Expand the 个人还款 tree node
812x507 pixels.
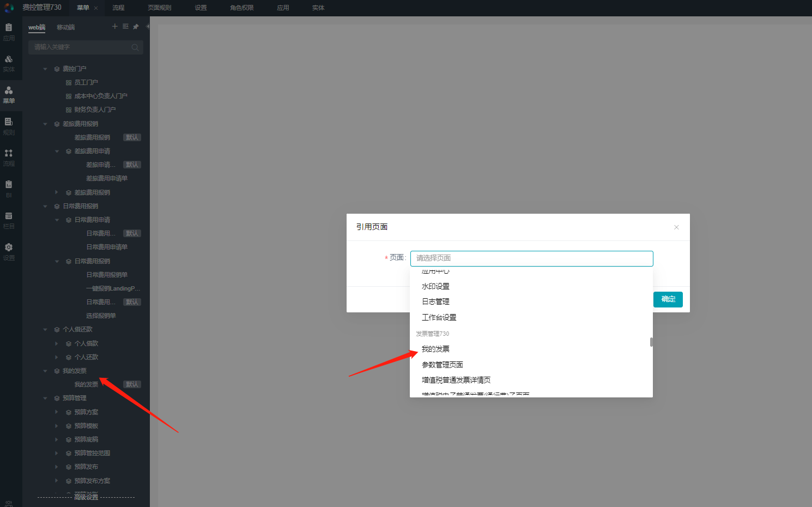point(57,357)
